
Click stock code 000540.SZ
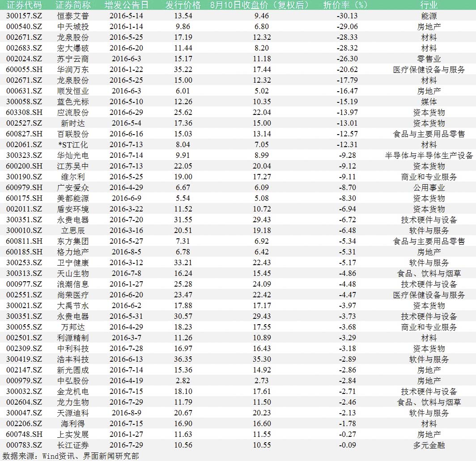click(24, 27)
